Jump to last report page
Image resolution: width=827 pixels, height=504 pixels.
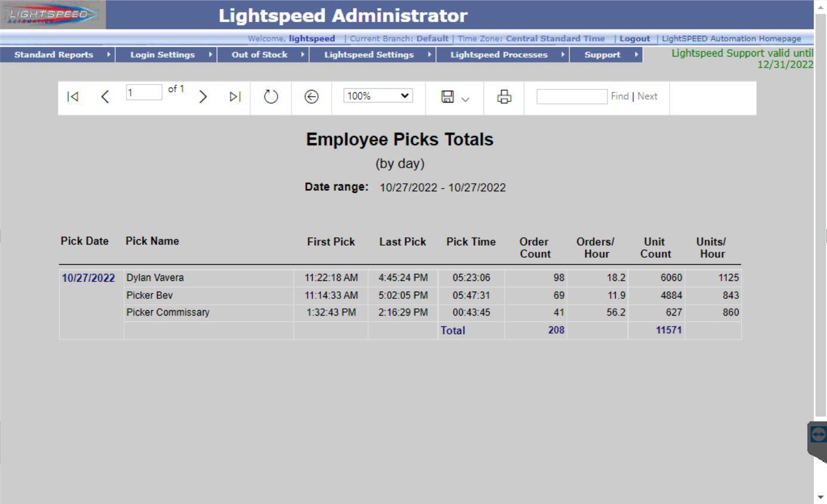click(x=235, y=97)
